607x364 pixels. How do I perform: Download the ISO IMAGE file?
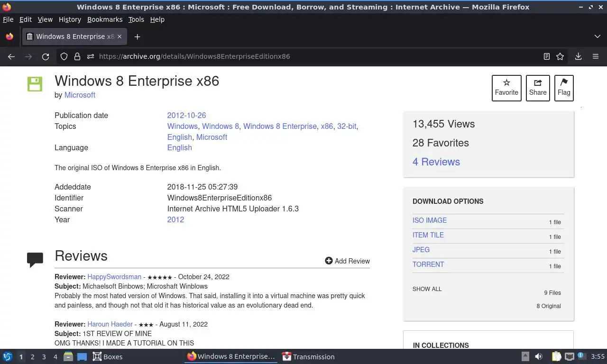click(430, 220)
